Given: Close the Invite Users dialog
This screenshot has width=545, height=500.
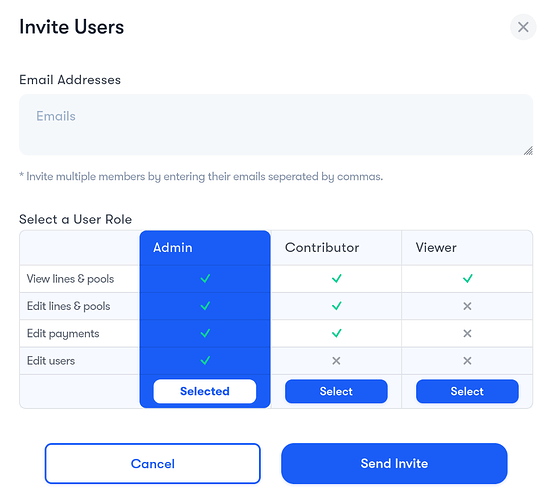Looking at the screenshot, I should click(x=523, y=27).
